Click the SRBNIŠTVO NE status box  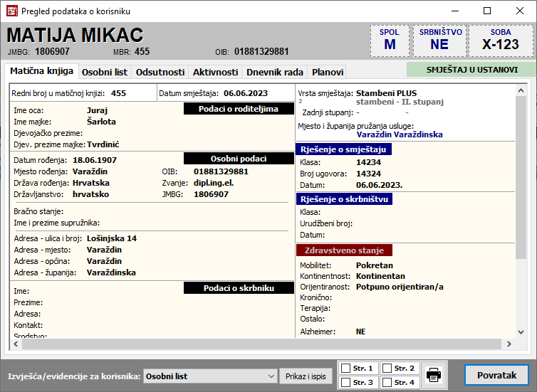439,41
